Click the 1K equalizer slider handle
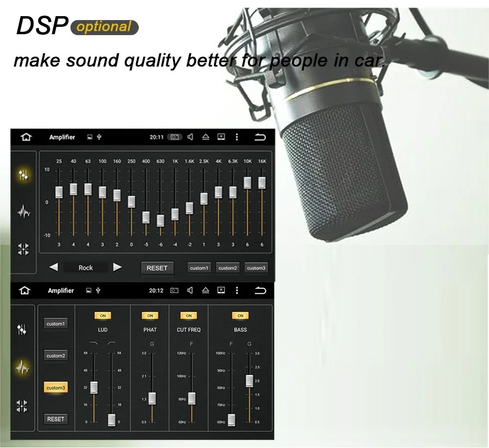The image size is (489, 448). click(175, 214)
